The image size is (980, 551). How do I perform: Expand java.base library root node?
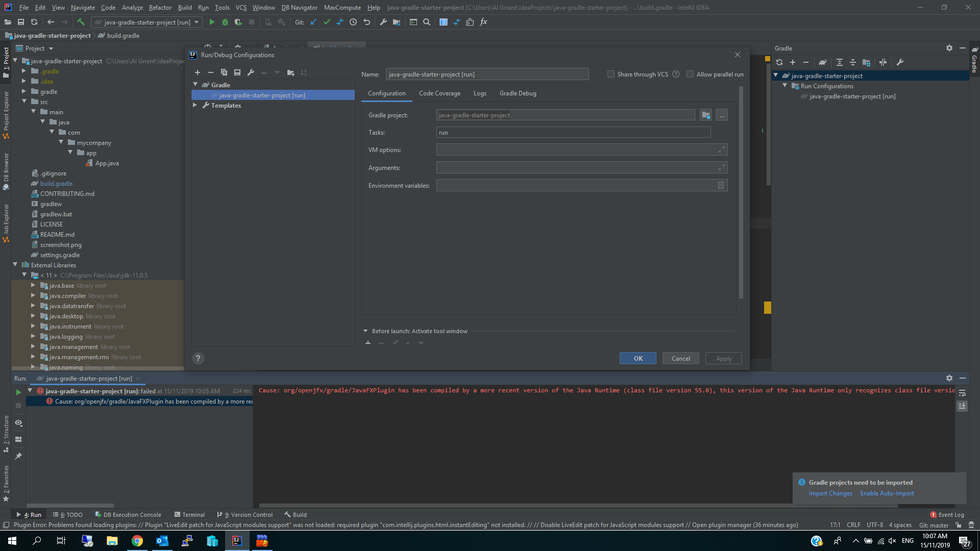pos(33,285)
